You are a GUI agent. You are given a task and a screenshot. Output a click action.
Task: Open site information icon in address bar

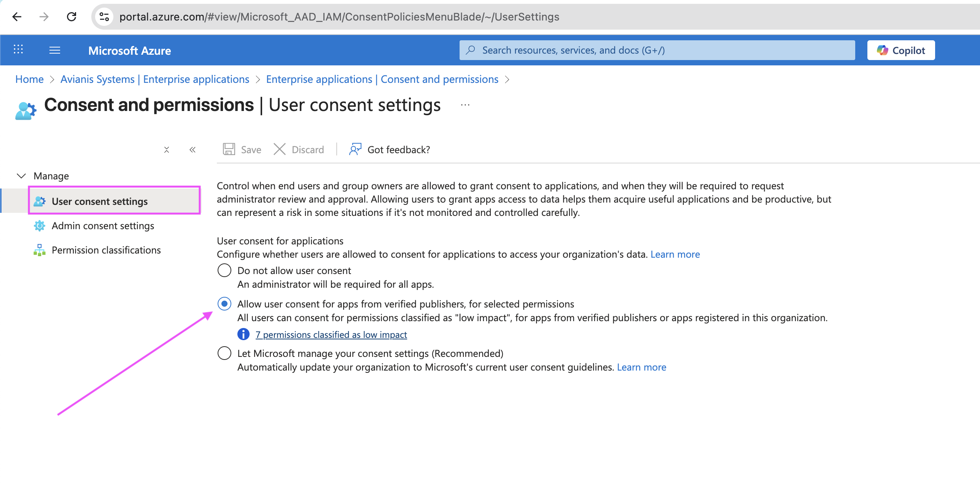[104, 17]
